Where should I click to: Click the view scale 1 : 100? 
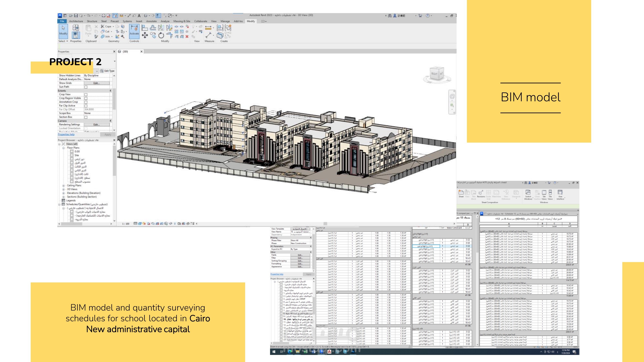pos(126,224)
